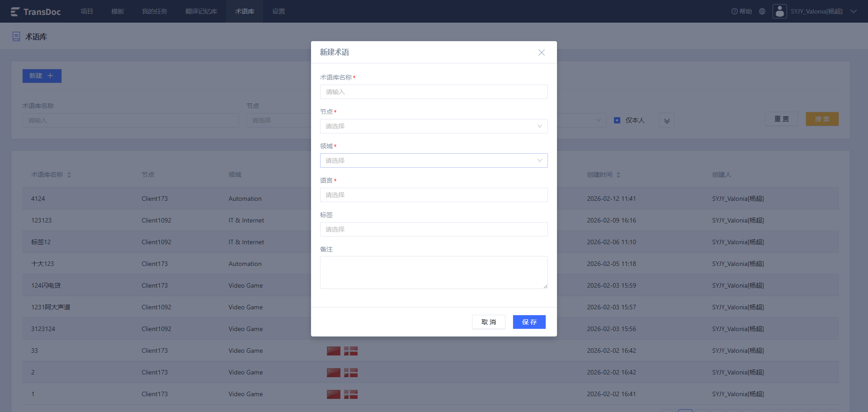Click into the 备注 text area
This screenshot has width=868, height=412.
434,272
